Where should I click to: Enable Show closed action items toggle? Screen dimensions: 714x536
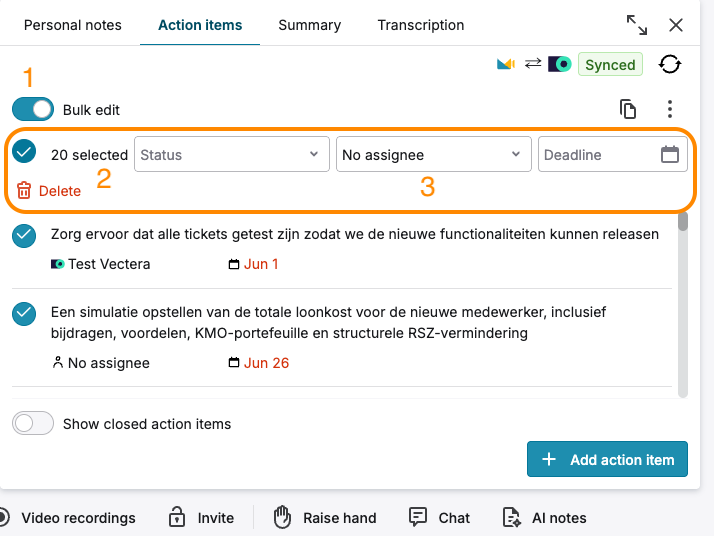click(x=33, y=424)
